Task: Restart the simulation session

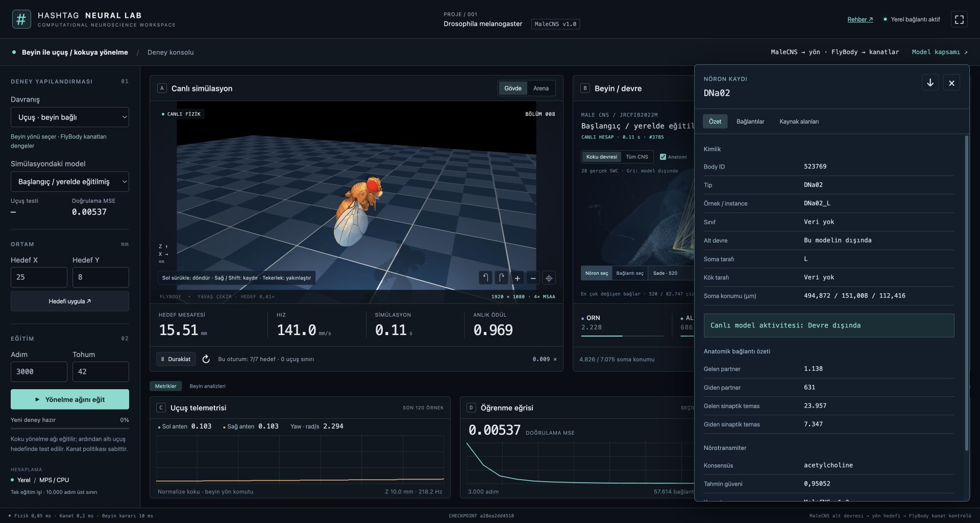Action: click(x=206, y=359)
